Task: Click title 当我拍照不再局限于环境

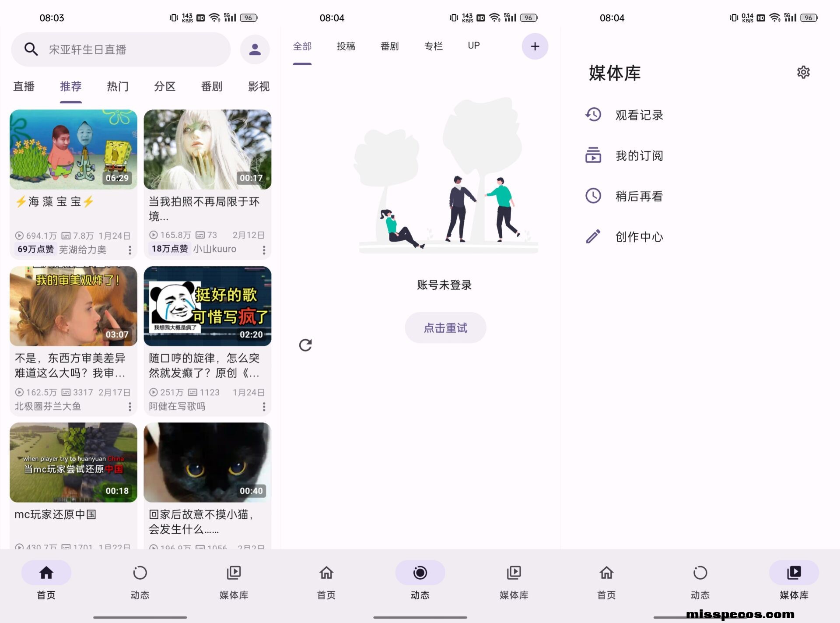Action: pyautogui.click(x=204, y=209)
